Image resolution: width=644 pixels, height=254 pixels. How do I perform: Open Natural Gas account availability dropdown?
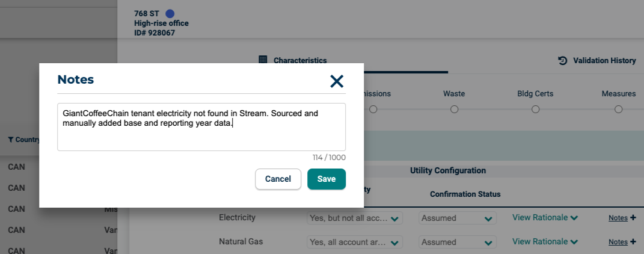(x=354, y=243)
